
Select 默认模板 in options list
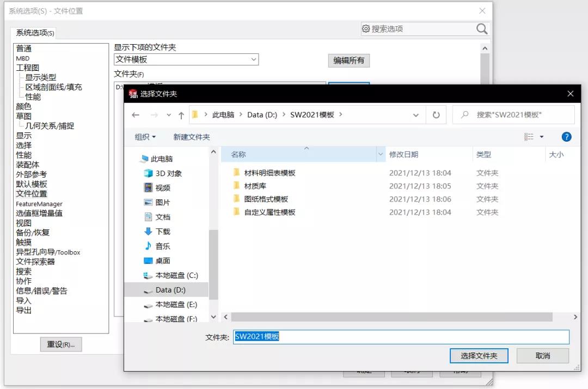[x=31, y=184]
